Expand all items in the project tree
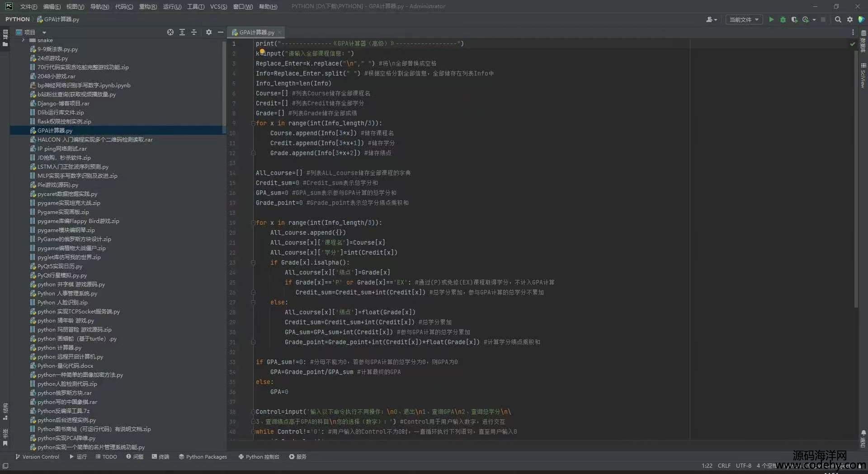 pos(182,32)
